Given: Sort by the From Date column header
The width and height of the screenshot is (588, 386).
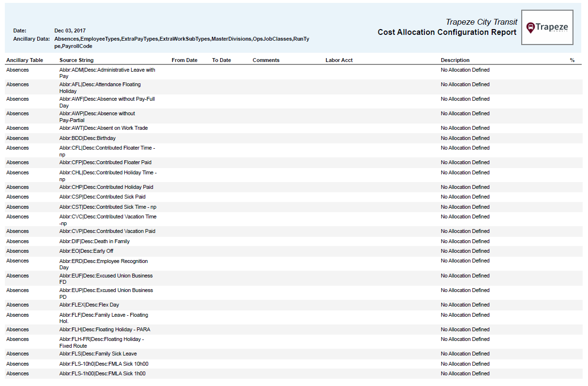Looking at the screenshot, I should tap(183, 60).
